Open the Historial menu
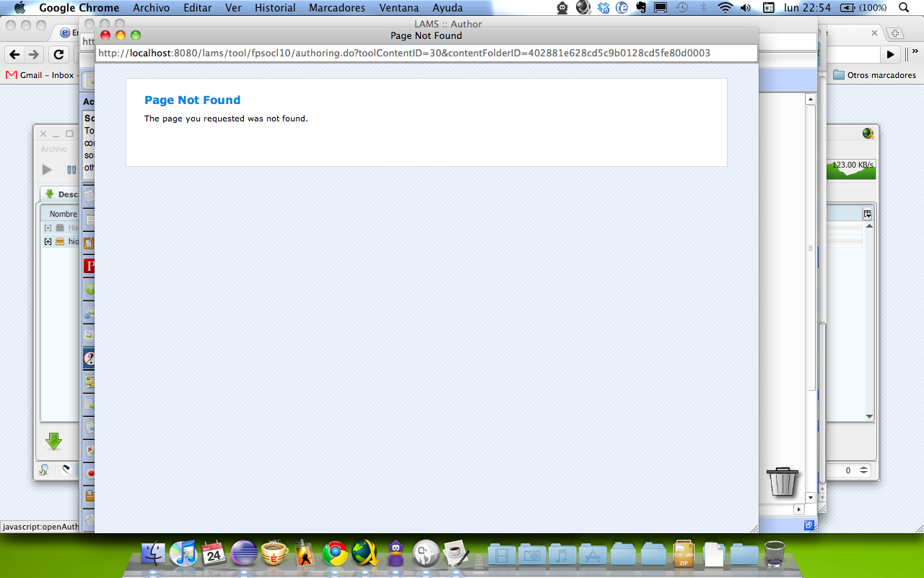Viewport: 924px width, 578px height. click(275, 8)
